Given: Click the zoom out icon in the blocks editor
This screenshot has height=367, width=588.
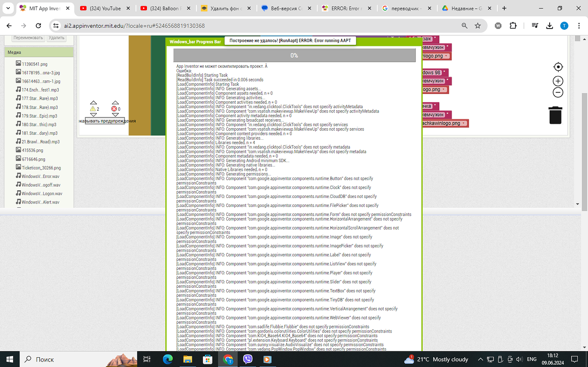Looking at the screenshot, I should pyautogui.click(x=558, y=92).
